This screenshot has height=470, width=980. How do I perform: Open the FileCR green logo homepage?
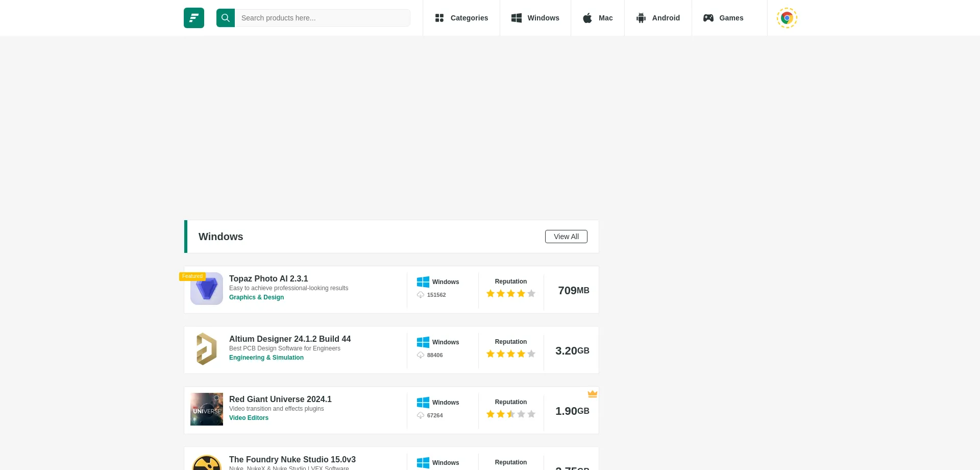(x=194, y=18)
